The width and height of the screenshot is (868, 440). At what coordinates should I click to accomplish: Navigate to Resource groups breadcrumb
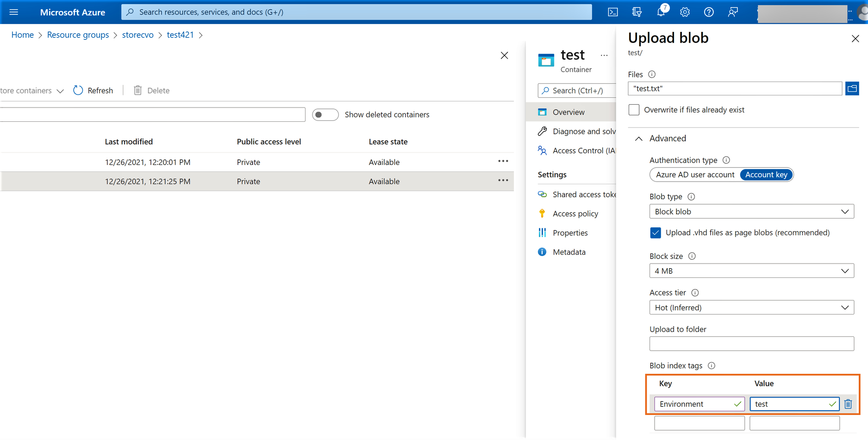[78, 35]
